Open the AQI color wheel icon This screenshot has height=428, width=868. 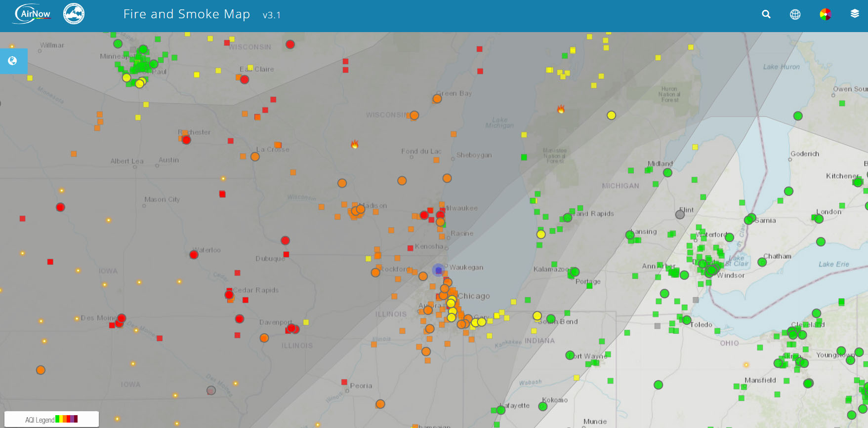pyautogui.click(x=825, y=14)
